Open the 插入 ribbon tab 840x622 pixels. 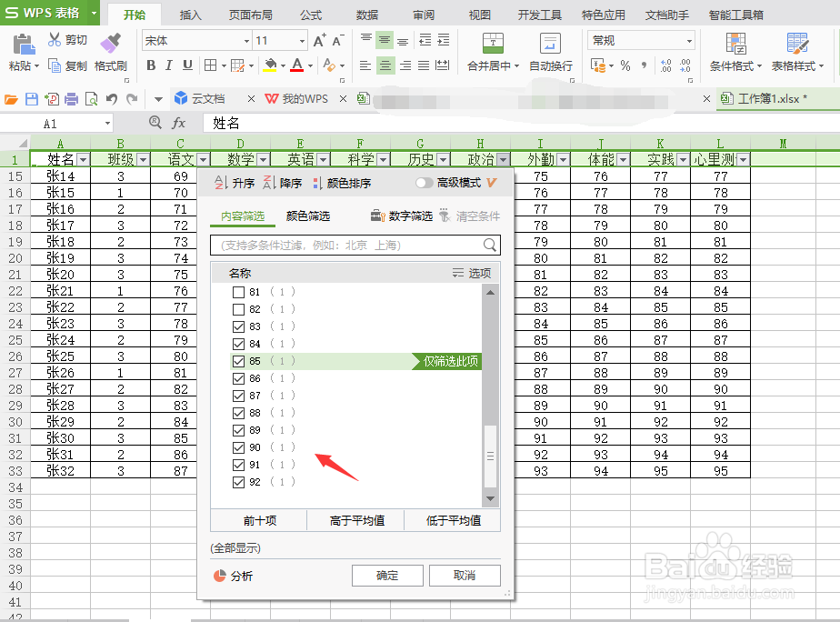191,14
